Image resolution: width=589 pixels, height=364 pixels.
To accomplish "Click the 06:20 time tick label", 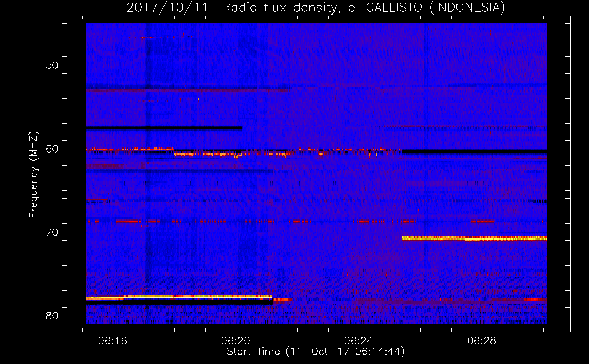I will tap(236, 341).
